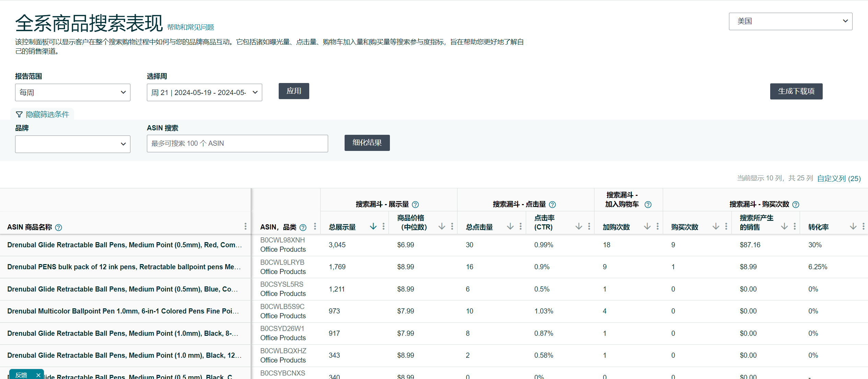
Task: Sort by 点击率 (CTR) arrow
Action: point(579,226)
